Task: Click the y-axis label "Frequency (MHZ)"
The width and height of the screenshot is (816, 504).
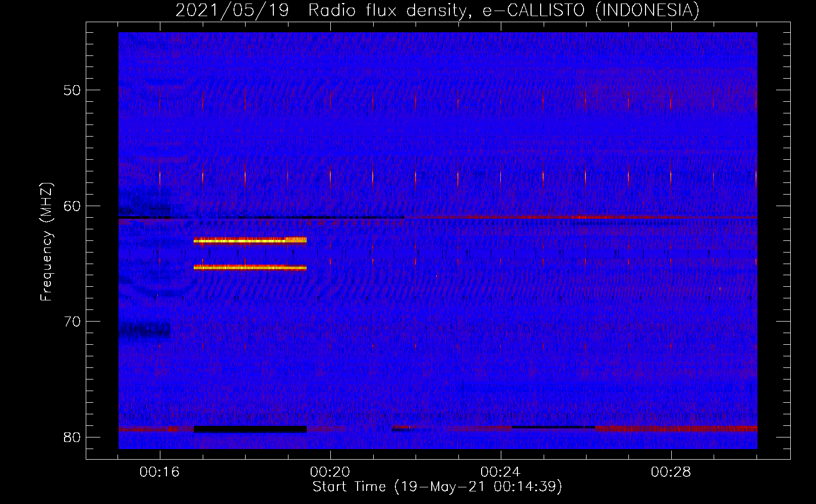Action: pyautogui.click(x=46, y=242)
